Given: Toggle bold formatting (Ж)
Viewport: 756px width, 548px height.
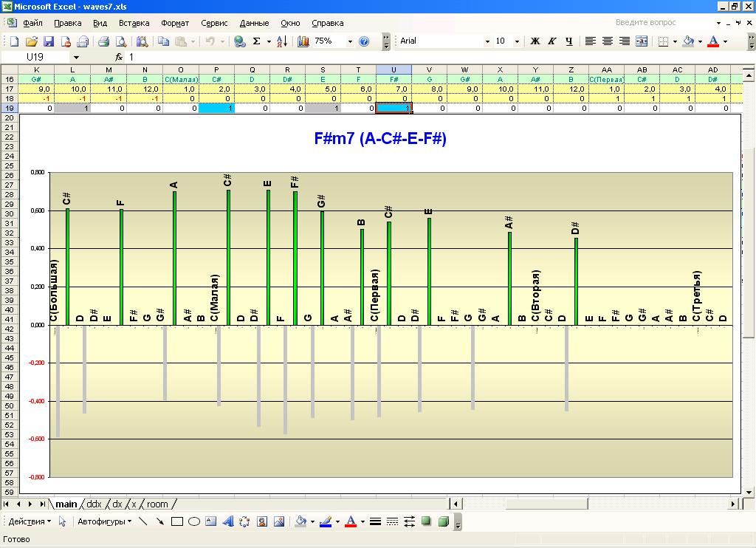Looking at the screenshot, I should (x=536, y=41).
